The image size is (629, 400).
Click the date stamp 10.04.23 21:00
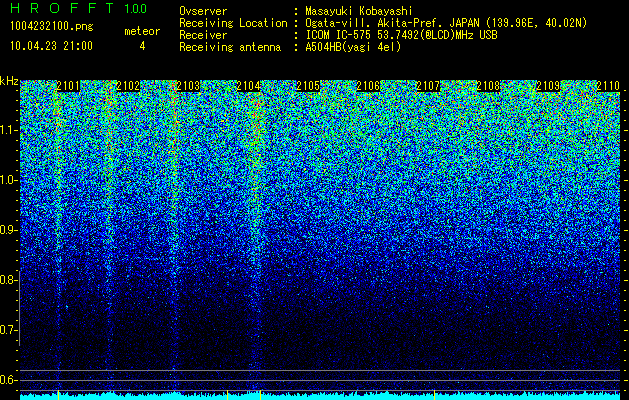(51, 46)
